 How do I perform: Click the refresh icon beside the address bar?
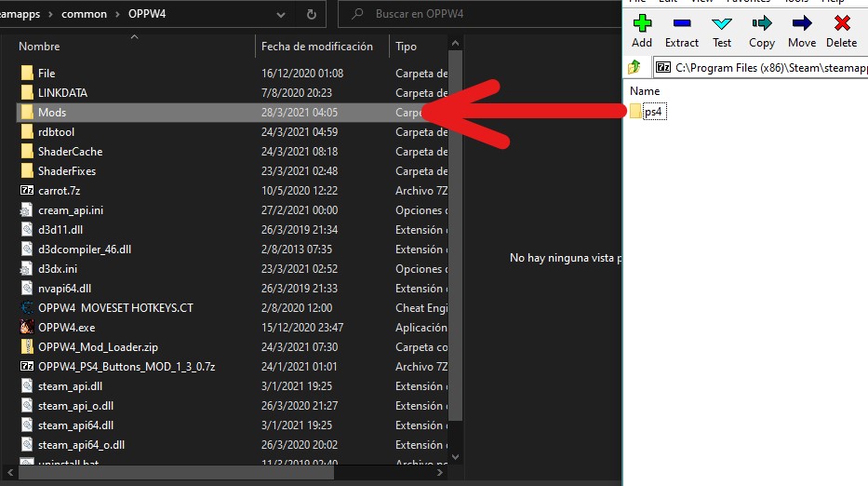pyautogui.click(x=312, y=14)
